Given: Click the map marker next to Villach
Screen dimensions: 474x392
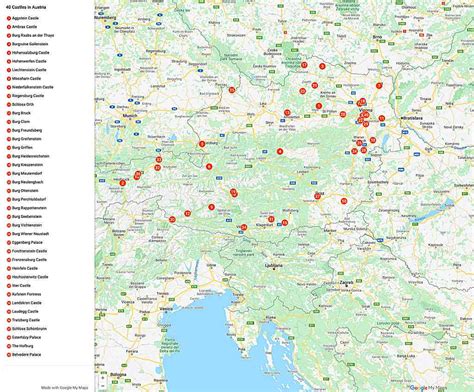Looking at the screenshot, I should tap(244, 227).
